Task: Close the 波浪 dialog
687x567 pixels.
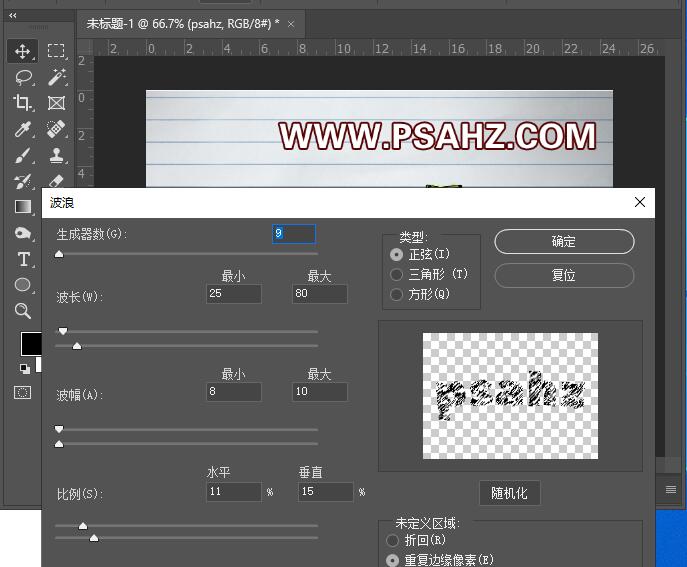Action: point(640,202)
